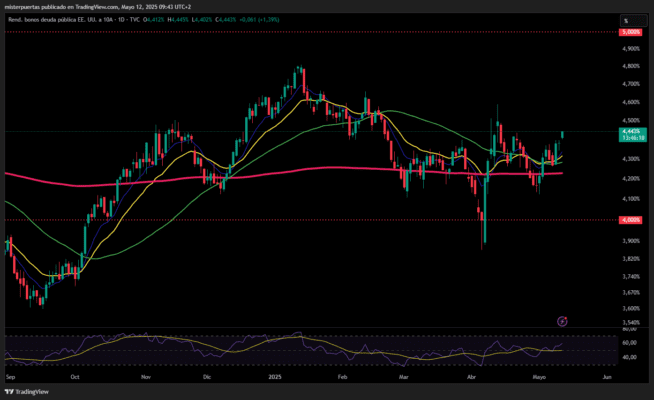Click the 60,00 level on RSI scale
Image resolution: width=654 pixels, height=400 pixels.
629,342
